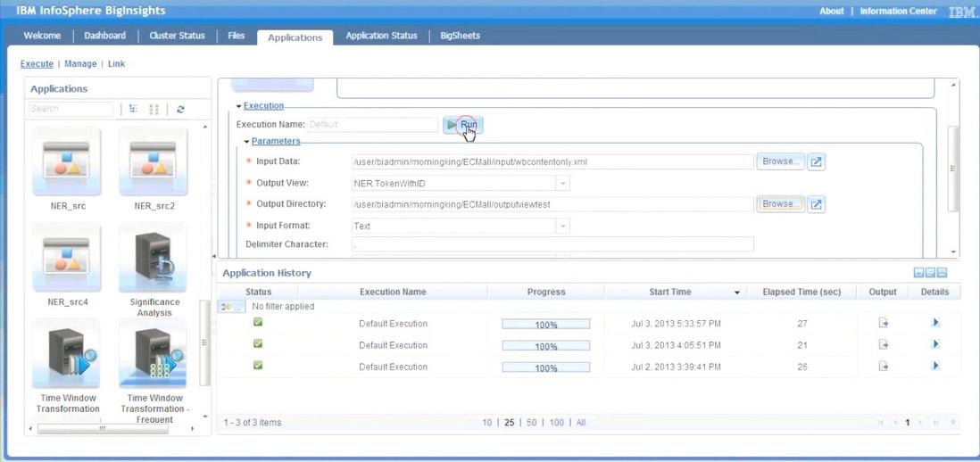Open the NER_src2 application icon
Viewport: 980px width, 462px height.
point(153,161)
